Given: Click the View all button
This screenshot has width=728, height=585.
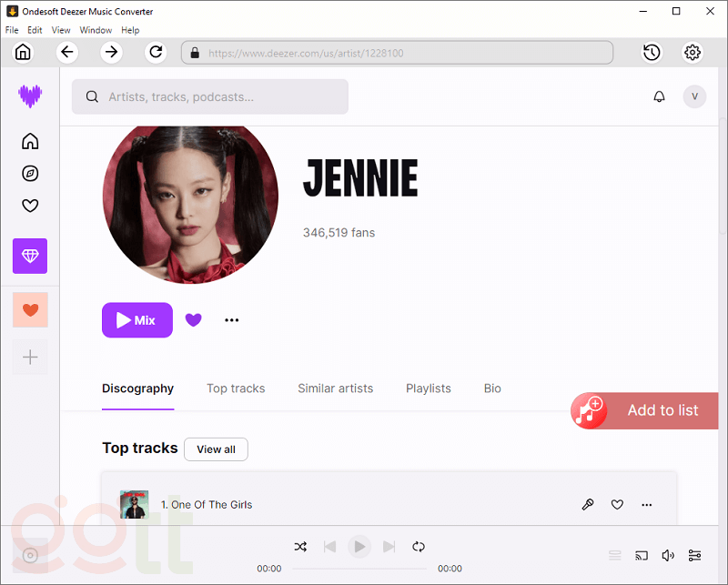Looking at the screenshot, I should tap(216, 449).
